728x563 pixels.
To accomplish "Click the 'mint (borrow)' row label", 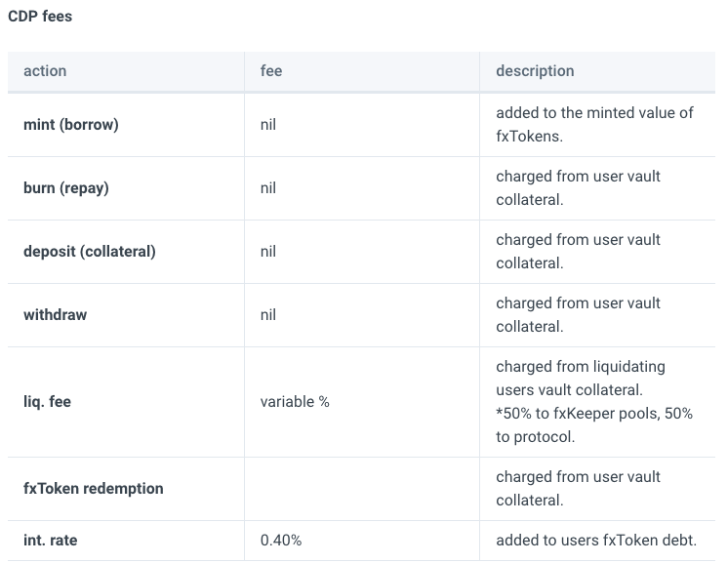I will pos(71,124).
